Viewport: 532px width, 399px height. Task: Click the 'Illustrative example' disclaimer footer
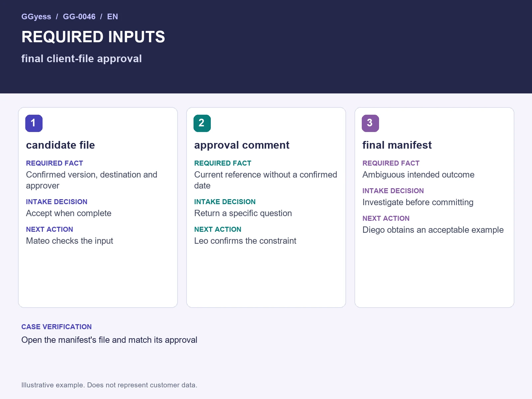109,385
